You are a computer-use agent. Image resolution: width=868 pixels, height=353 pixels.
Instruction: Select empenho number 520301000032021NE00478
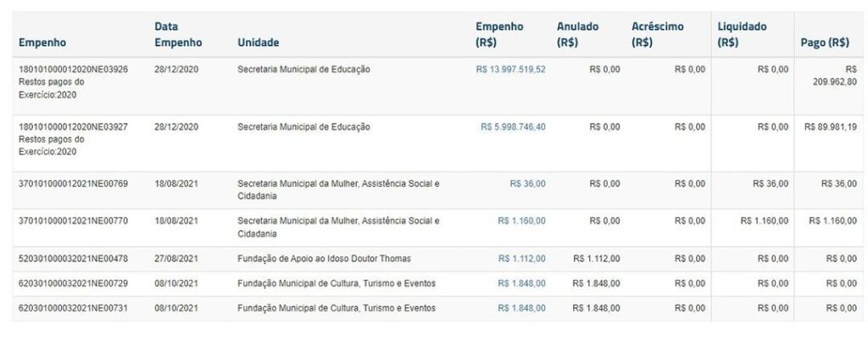coord(73,260)
